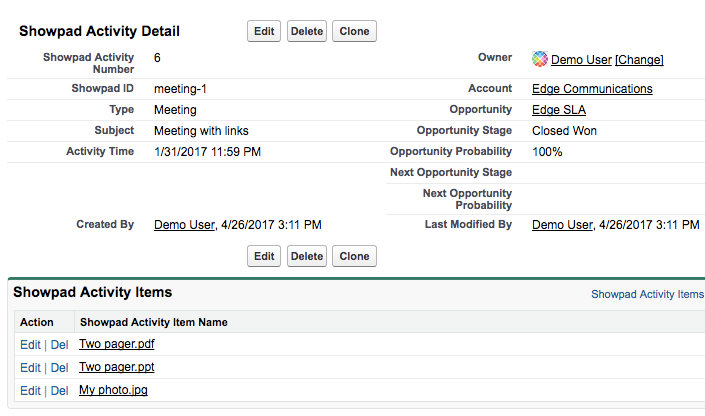This screenshot has height=416, width=705.
Task: Open Demo User link in Created By
Action: [x=184, y=224]
